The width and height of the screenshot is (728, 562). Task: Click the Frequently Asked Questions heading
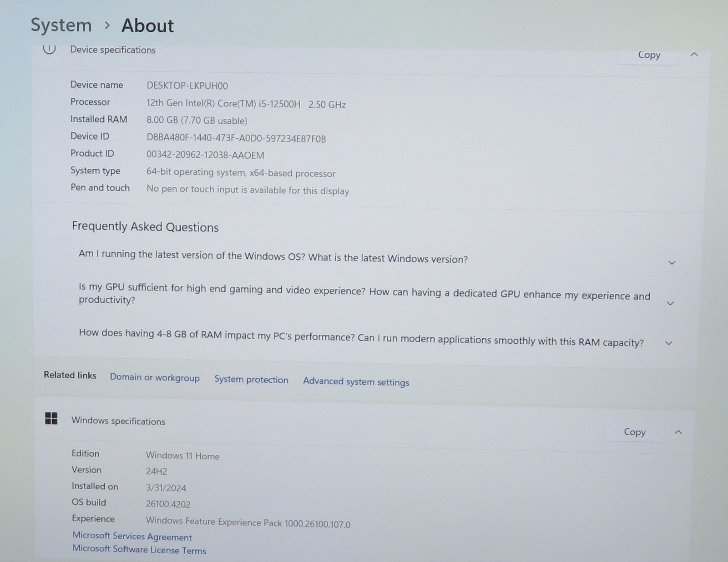pos(145,226)
